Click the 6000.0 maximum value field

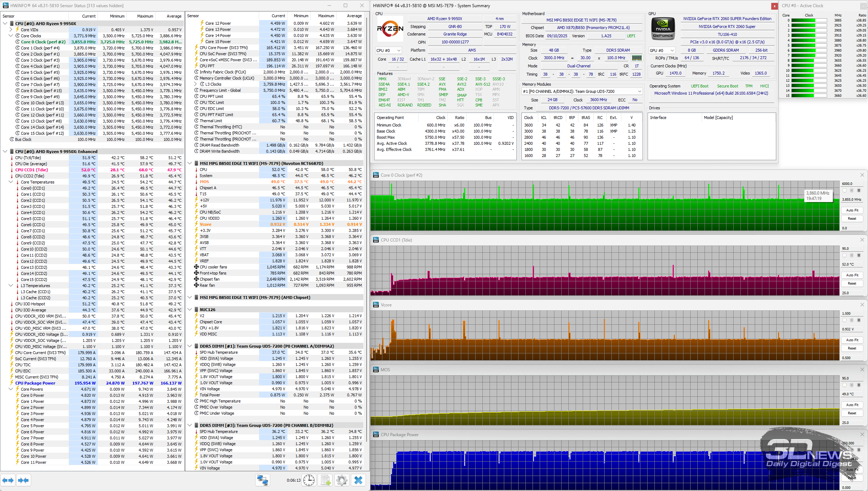tap(852, 184)
